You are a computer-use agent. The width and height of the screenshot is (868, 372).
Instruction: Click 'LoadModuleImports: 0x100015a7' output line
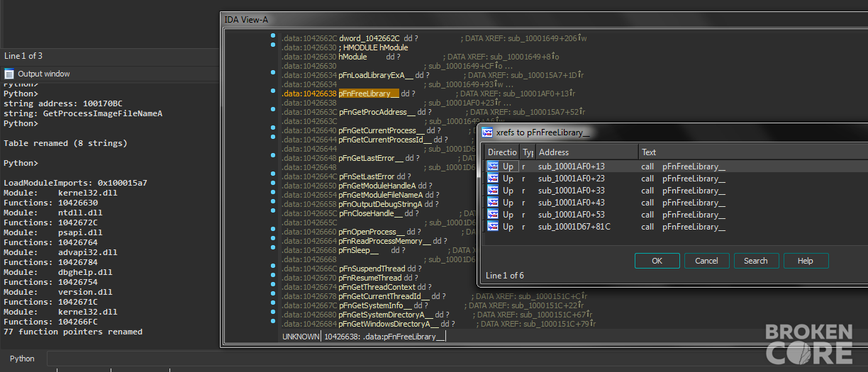75,183
